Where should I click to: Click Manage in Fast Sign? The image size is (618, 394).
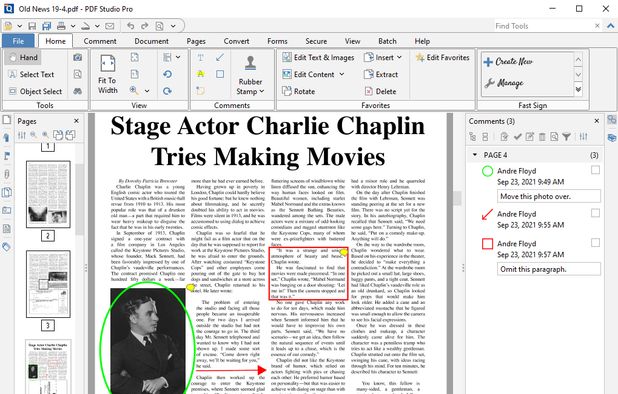[x=504, y=83]
